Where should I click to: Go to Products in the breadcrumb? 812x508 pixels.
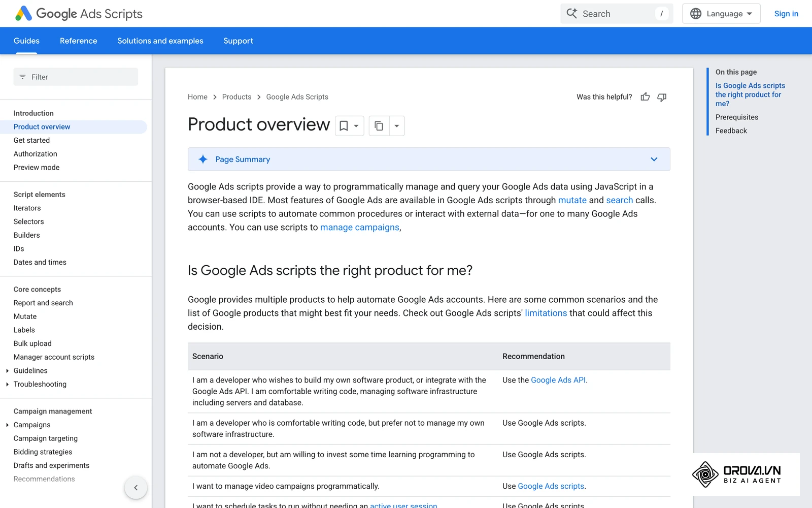(x=236, y=97)
